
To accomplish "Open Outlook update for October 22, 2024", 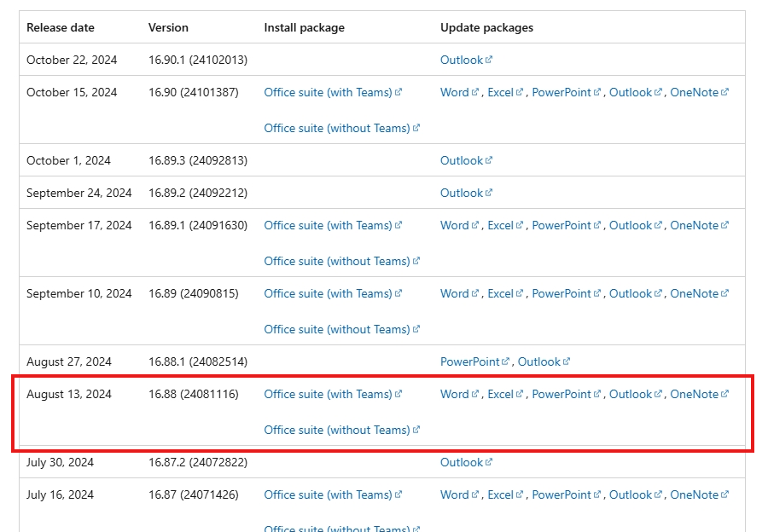I will pos(466,60).
